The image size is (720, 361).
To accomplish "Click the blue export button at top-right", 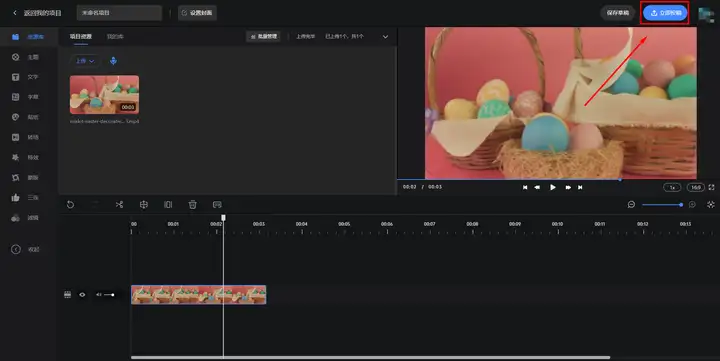I will (x=665, y=13).
